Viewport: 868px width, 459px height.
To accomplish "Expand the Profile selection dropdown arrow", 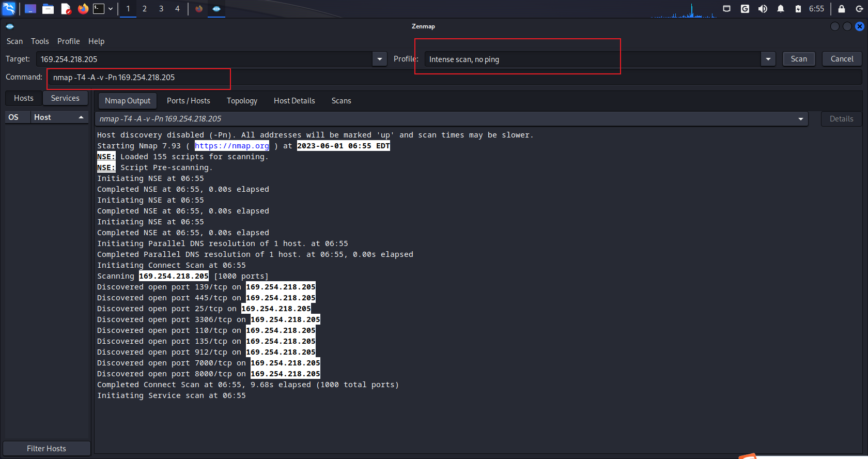I will click(768, 59).
